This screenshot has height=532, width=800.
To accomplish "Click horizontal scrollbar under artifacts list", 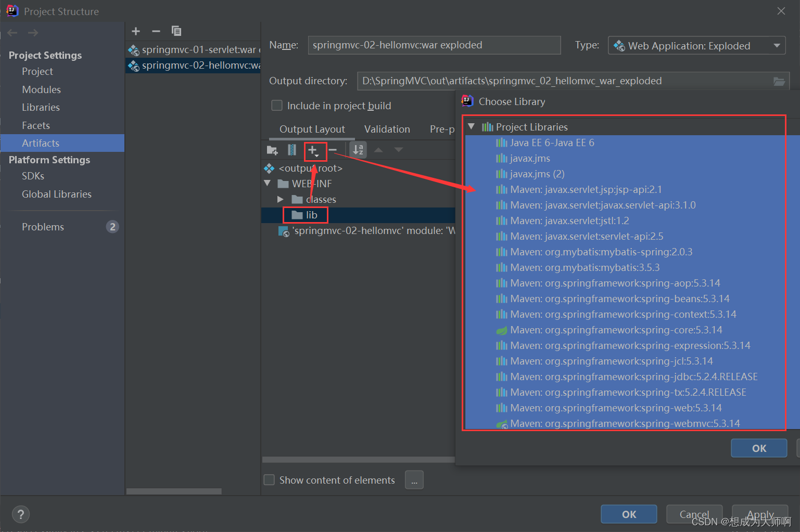I will coord(174,491).
